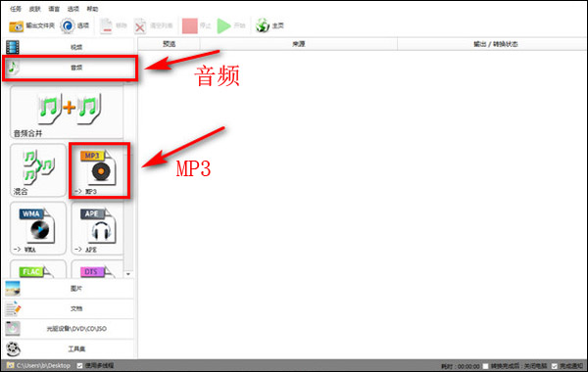
Task: Click the Options gear icon in toolbar
Action: (68, 26)
